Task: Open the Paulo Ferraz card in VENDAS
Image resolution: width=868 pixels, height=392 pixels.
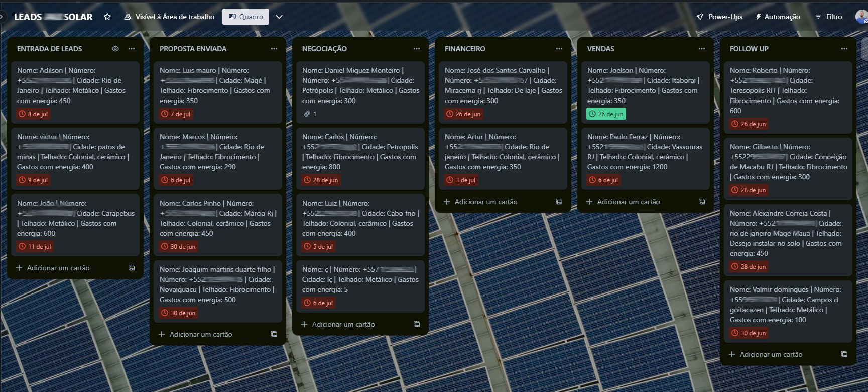Action: (x=645, y=152)
